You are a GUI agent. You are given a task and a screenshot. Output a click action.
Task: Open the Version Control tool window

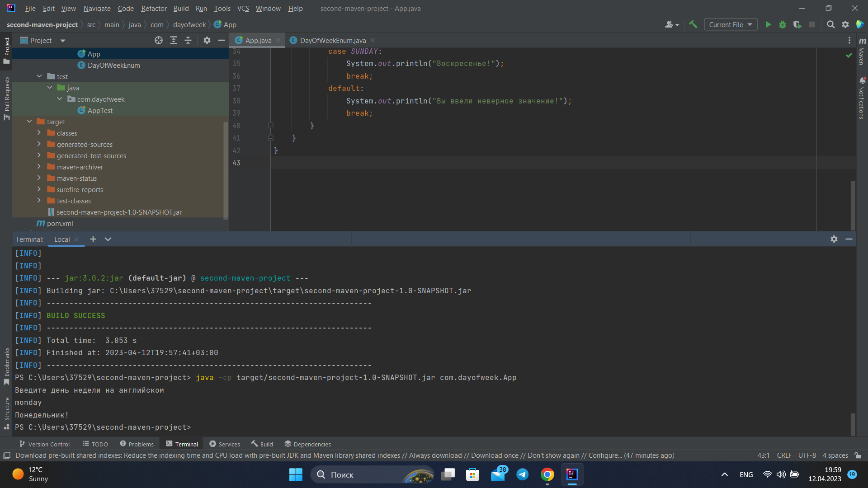click(x=44, y=444)
